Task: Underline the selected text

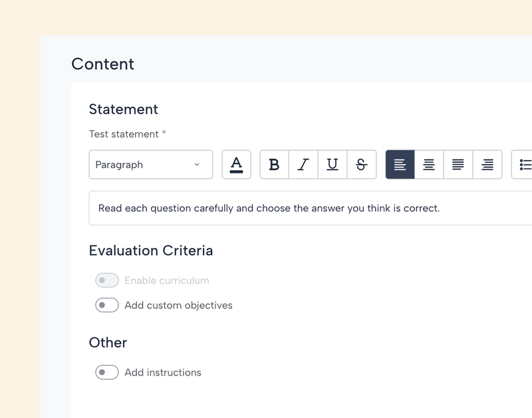Action: (x=332, y=165)
